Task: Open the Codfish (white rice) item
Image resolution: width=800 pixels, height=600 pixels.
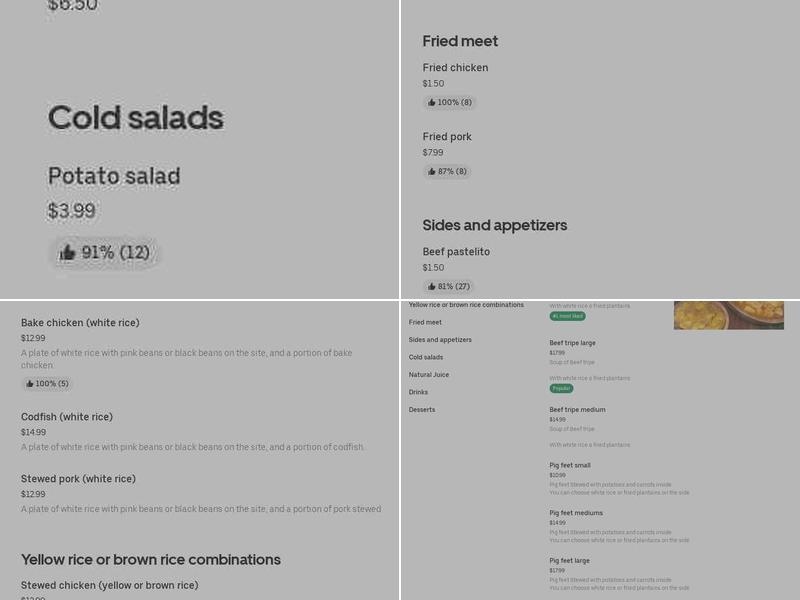Action: tap(67, 417)
